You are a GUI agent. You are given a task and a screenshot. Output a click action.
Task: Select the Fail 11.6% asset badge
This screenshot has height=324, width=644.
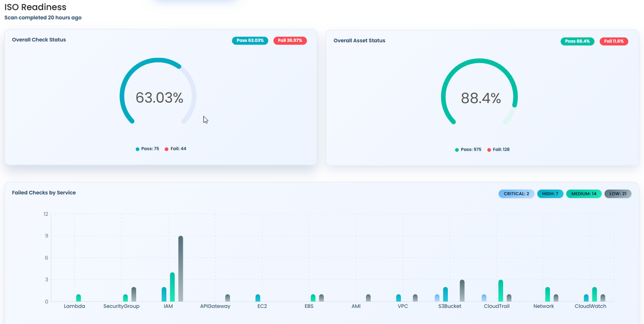click(614, 41)
